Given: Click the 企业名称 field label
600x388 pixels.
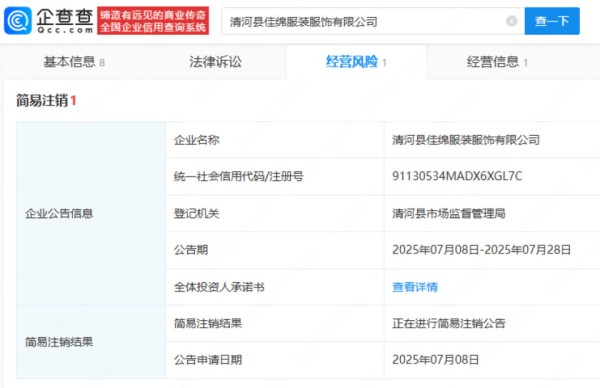Looking at the screenshot, I should click(197, 140).
